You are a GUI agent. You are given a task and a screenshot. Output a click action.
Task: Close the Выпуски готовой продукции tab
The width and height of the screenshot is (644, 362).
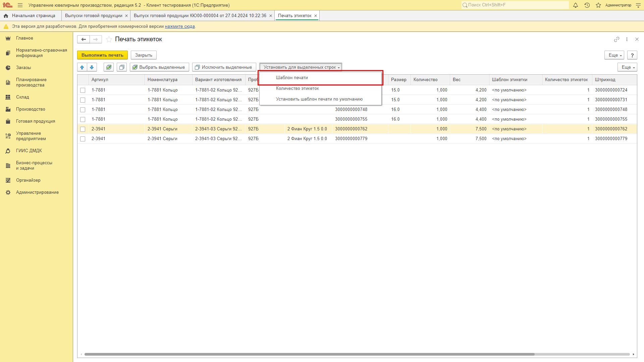coord(126,16)
